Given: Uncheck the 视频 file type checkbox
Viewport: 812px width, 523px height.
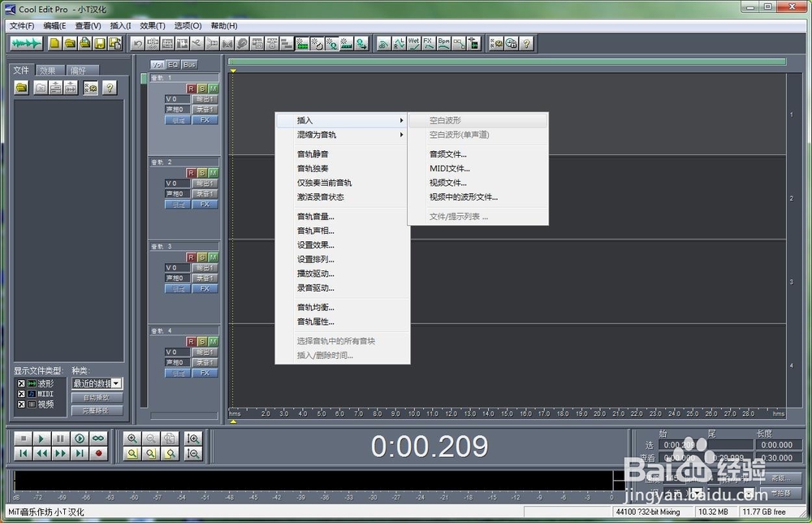Looking at the screenshot, I should tap(21, 404).
